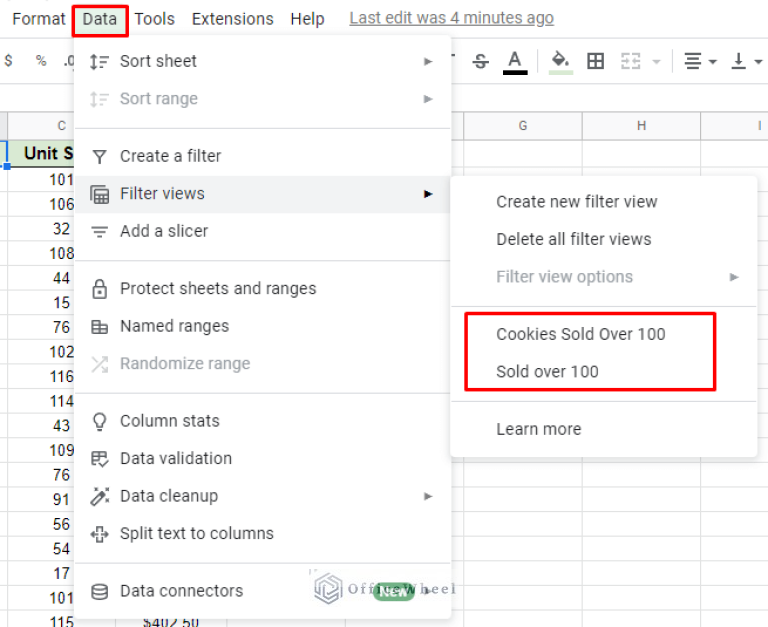Click Create new filter view
Screen dimensions: 768x627
[x=576, y=202]
